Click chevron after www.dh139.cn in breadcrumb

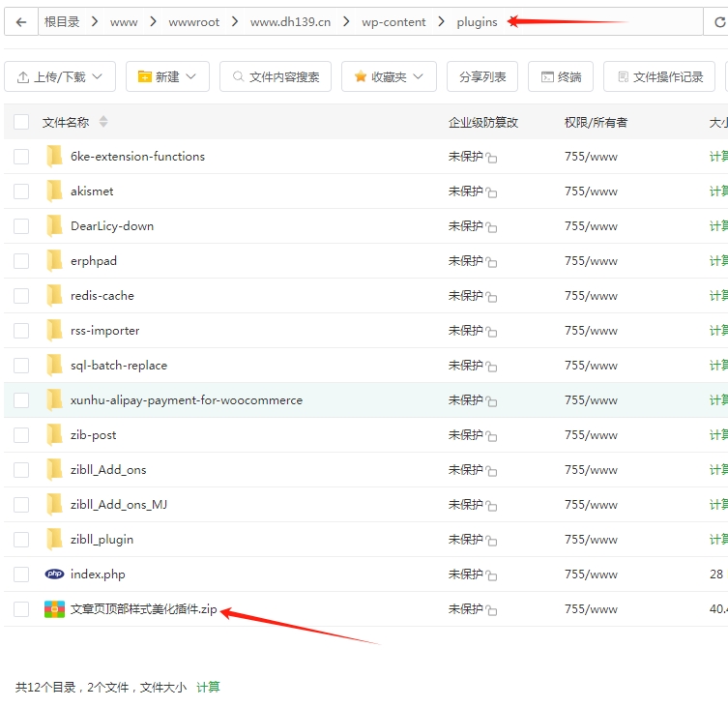click(346, 21)
